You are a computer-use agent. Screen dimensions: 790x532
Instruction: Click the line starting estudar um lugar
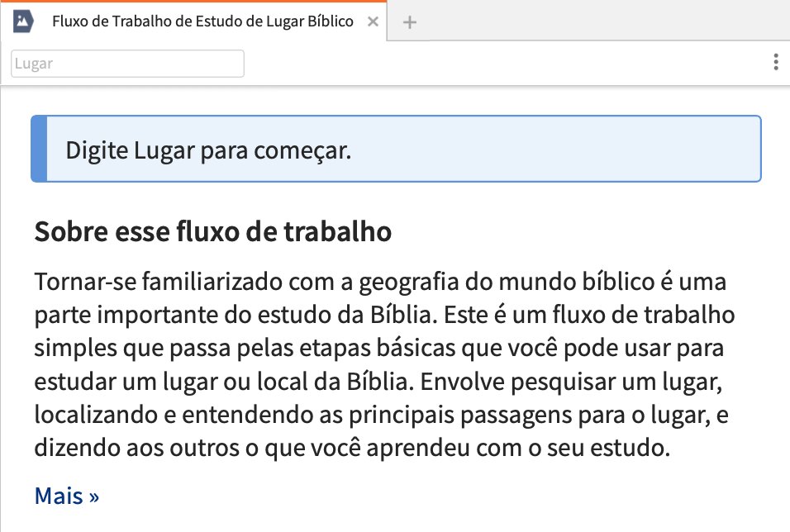click(x=378, y=382)
